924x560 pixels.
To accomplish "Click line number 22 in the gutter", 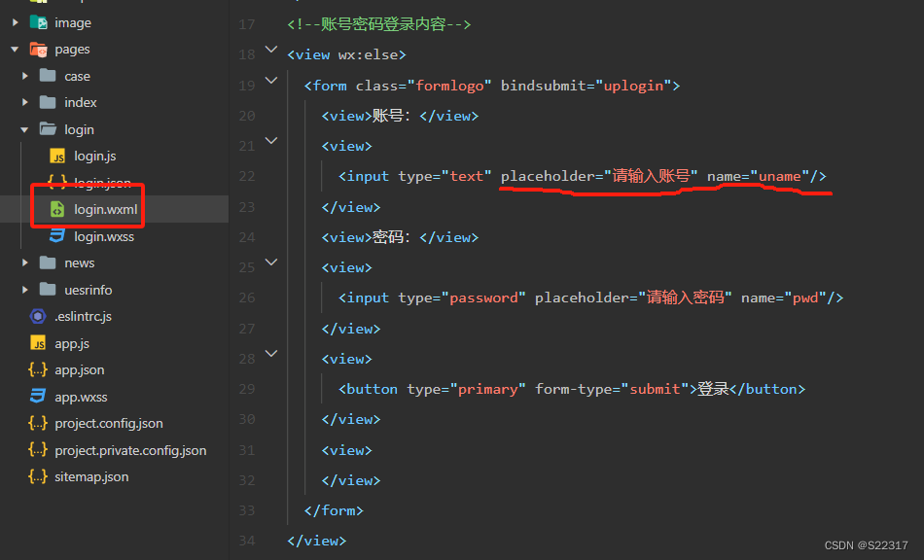I will pos(247,176).
